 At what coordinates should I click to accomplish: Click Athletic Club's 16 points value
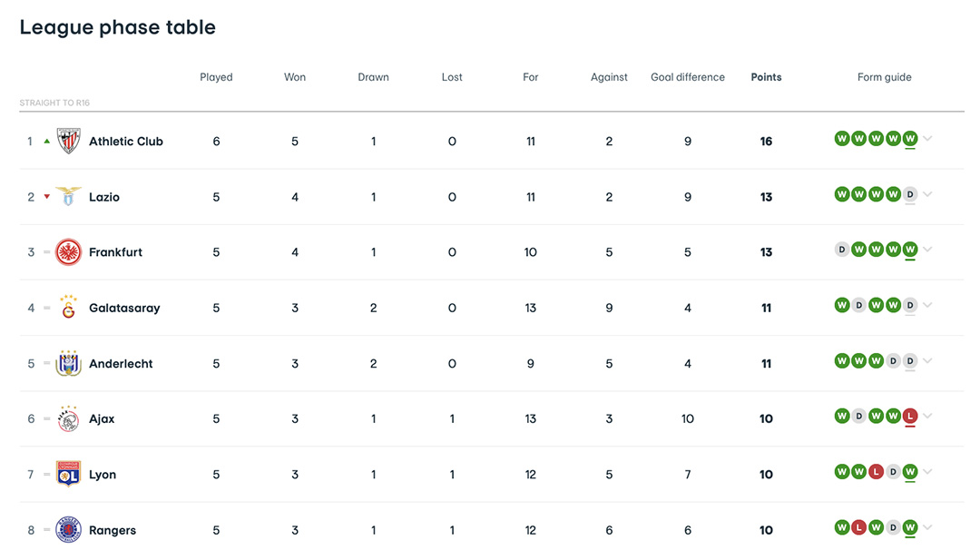pyautogui.click(x=766, y=142)
